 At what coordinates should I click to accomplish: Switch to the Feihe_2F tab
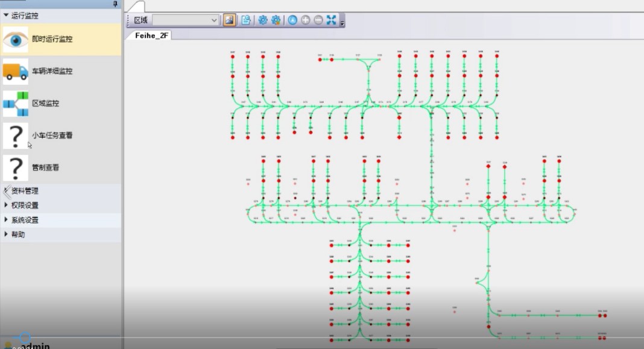pyautogui.click(x=151, y=36)
